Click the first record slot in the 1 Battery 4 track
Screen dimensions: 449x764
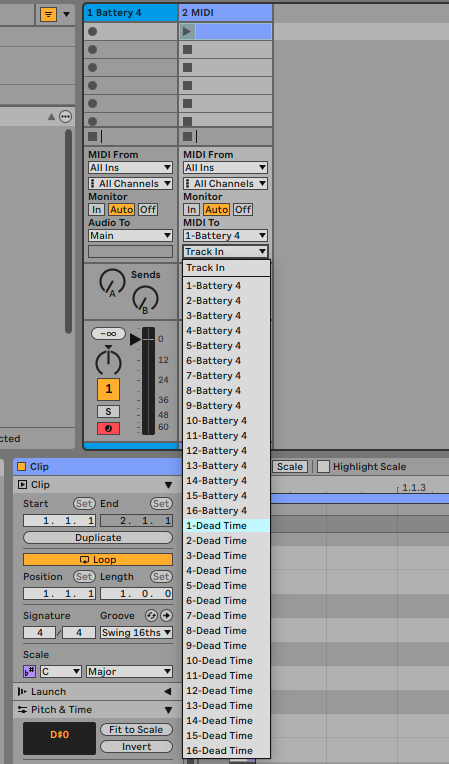point(93,32)
